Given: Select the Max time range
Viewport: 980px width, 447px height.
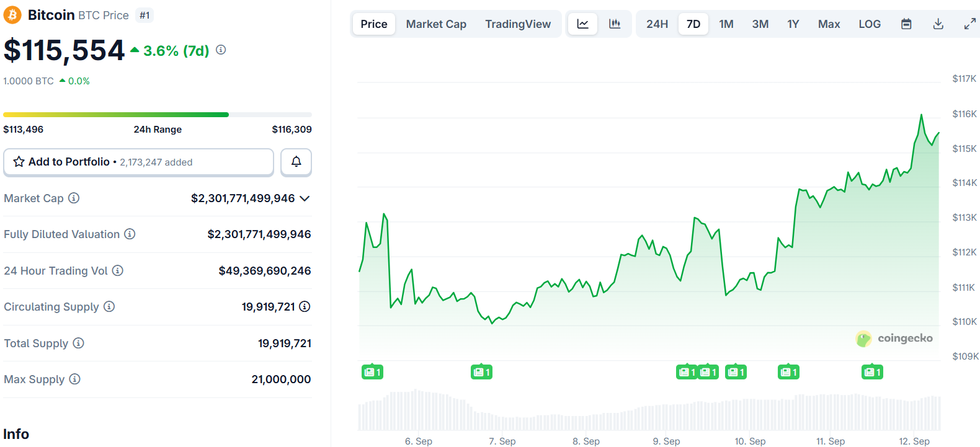Looking at the screenshot, I should 829,24.
